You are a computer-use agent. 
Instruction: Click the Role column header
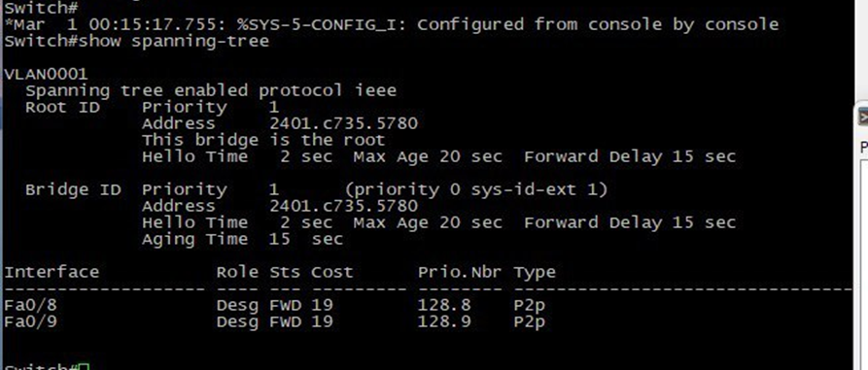(237, 272)
